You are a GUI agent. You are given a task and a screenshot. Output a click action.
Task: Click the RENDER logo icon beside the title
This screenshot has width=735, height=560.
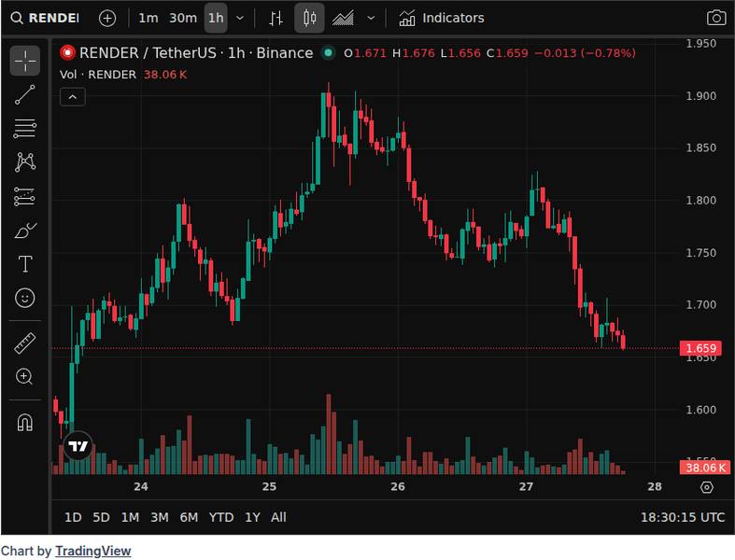pos(67,52)
